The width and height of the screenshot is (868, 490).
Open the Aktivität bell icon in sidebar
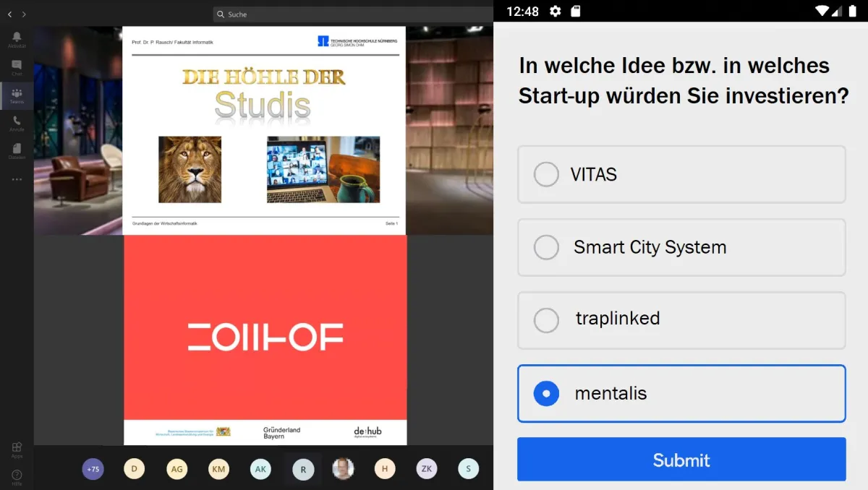point(17,39)
